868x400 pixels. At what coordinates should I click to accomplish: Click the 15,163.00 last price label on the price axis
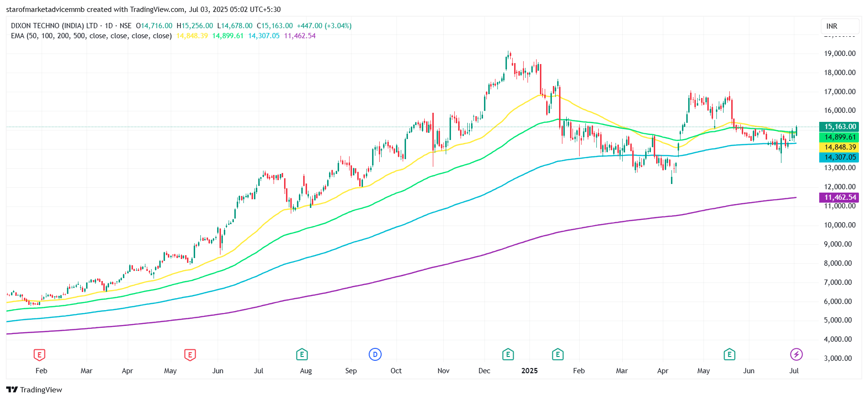point(839,127)
